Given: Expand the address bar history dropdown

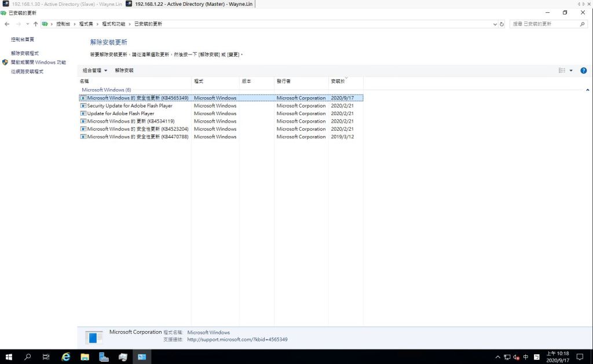Looking at the screenshot, I should [494, 24].
